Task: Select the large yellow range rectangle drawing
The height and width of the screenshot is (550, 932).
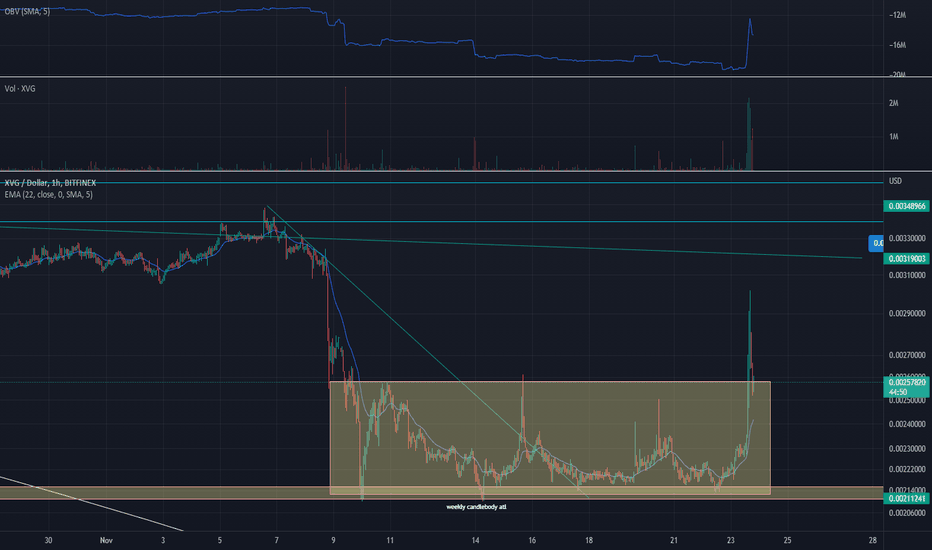Action: point(550,438)
